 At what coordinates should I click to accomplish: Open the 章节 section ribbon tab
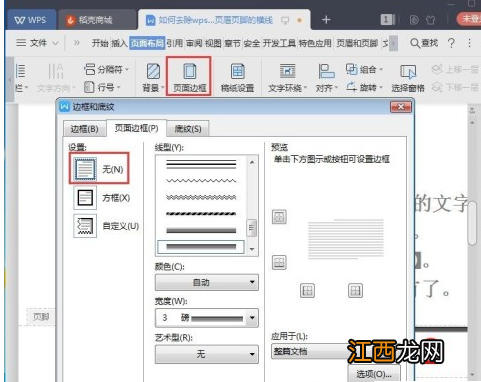tap(232, 43)
